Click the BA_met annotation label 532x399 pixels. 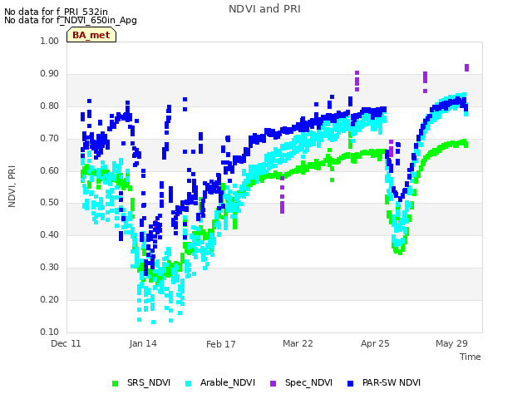[91, 35]
